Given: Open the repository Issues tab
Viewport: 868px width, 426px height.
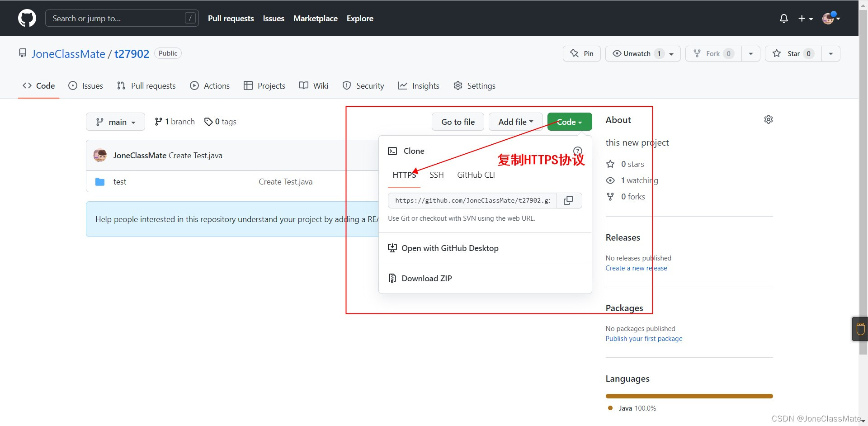Looking at the screenshot, I should [86, 85].
